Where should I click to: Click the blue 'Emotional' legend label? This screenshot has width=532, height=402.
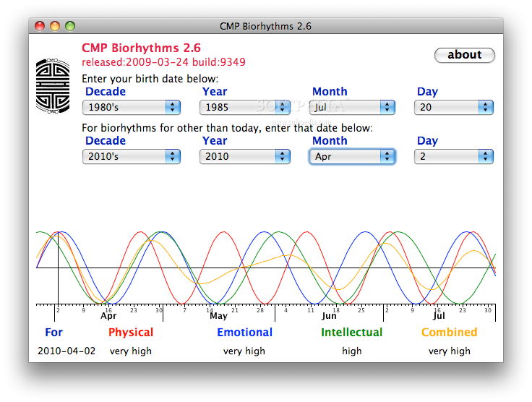pyautogui.click(x=244, y=332)
